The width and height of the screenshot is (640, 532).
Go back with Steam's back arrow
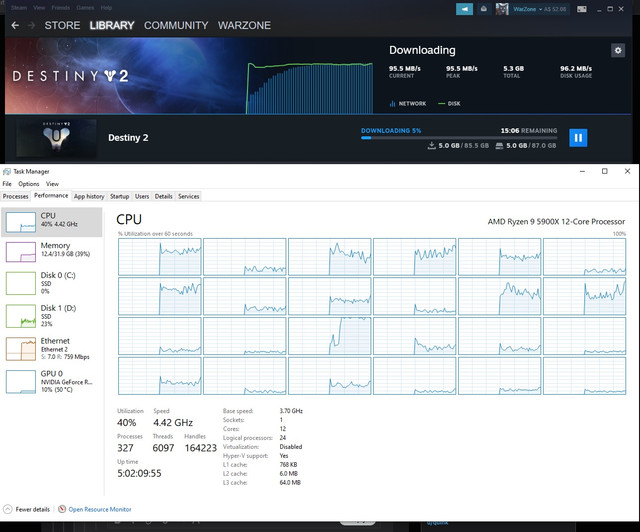(x=15, y=25)
